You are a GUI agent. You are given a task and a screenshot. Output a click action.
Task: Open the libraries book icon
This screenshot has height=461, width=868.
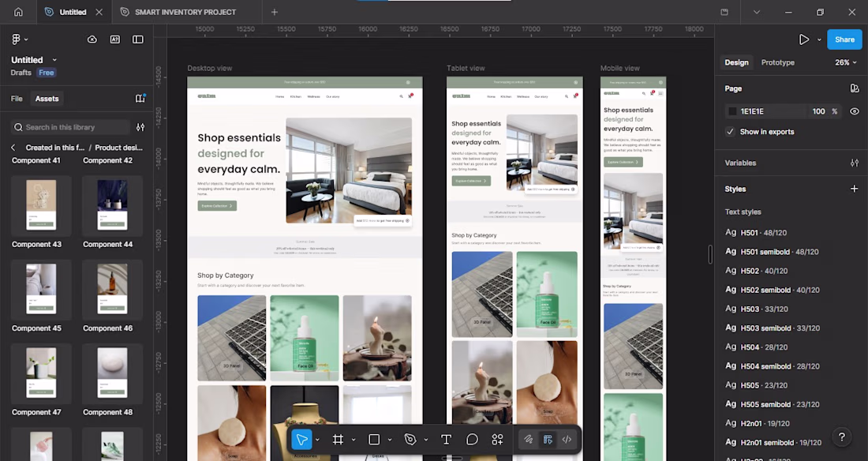[140, 98]
